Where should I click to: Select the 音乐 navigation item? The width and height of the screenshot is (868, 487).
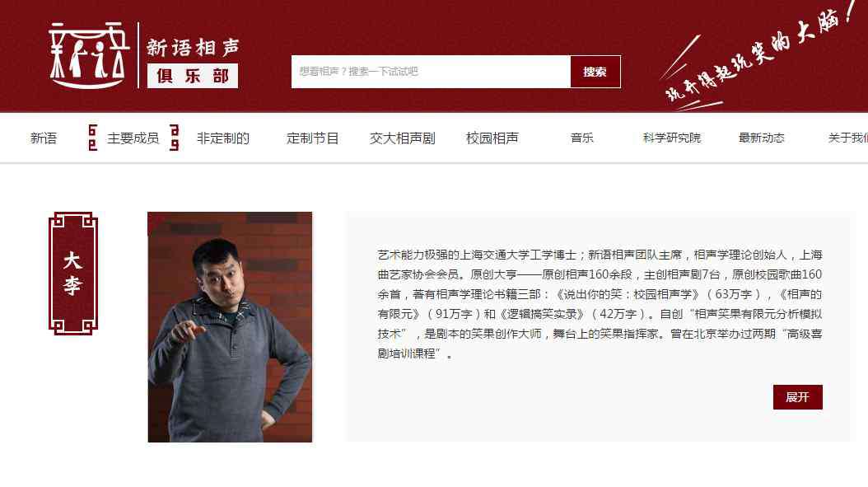[581, 138]
